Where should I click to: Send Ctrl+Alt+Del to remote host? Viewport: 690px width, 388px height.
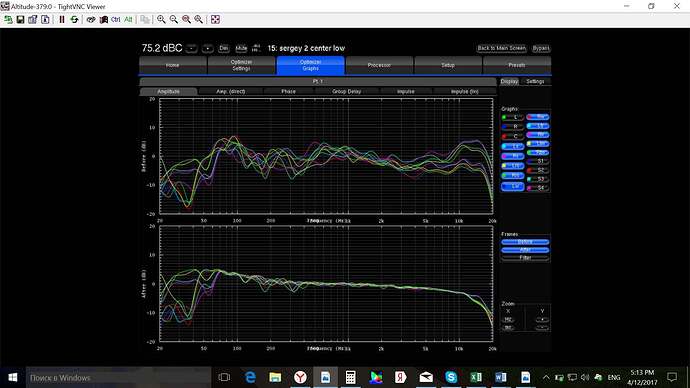pyautogui.click(x=91, y=19)
